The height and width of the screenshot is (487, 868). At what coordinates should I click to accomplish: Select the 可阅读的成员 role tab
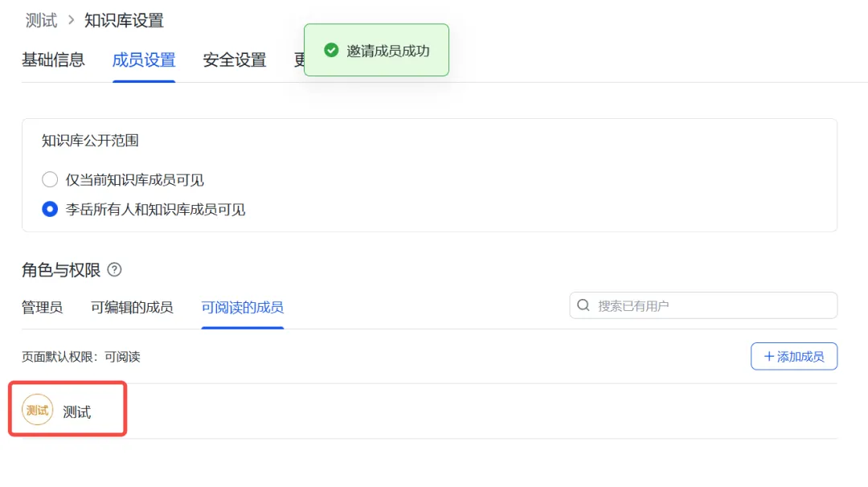[242, 307]
